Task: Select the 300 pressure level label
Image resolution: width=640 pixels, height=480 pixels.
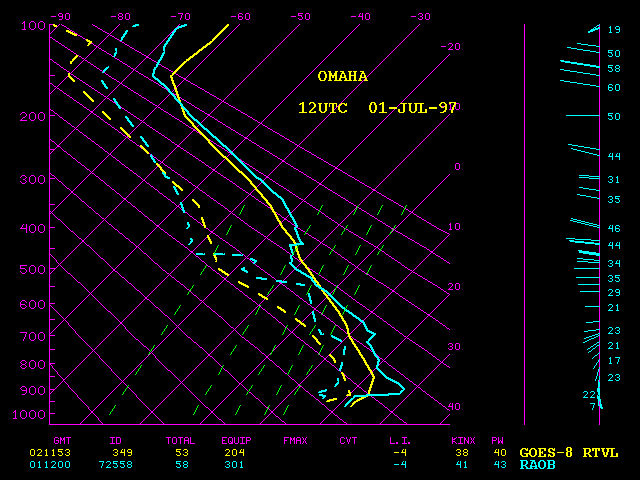Action: (33, 179)
